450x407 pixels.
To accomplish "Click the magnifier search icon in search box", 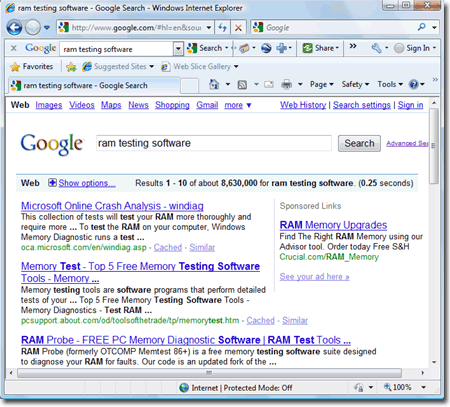I will coord(422,27).
